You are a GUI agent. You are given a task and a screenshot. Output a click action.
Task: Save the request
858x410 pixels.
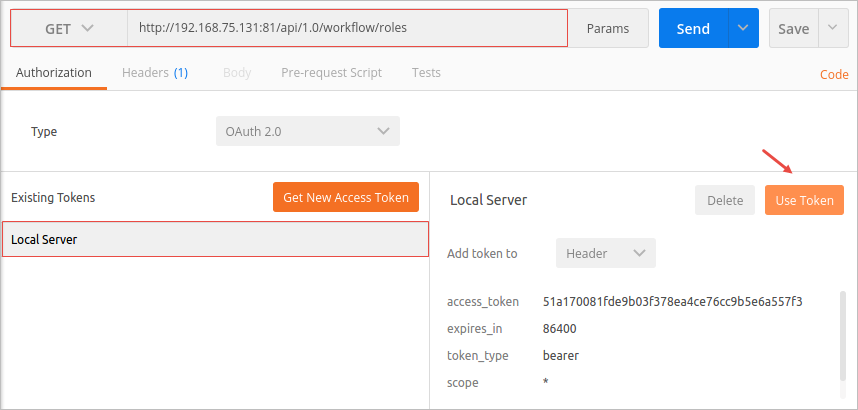[x=793, y=29]
